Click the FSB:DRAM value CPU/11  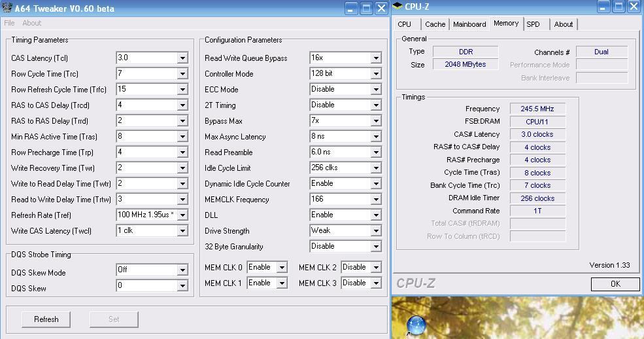(537, 122)
